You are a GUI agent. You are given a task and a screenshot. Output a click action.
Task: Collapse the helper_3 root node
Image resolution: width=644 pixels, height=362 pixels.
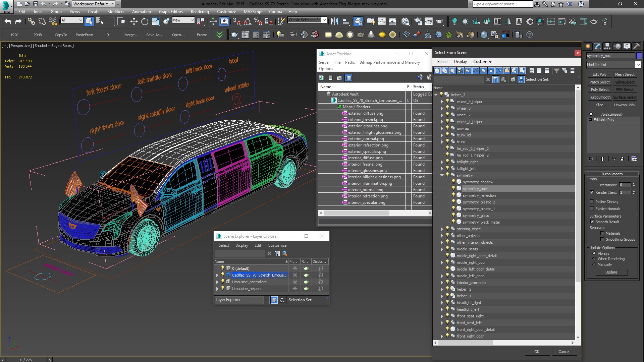(x=436, y=95)
